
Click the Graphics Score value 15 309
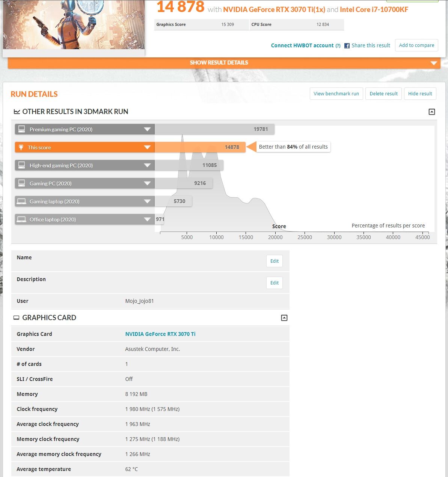[x=228, y=24]
